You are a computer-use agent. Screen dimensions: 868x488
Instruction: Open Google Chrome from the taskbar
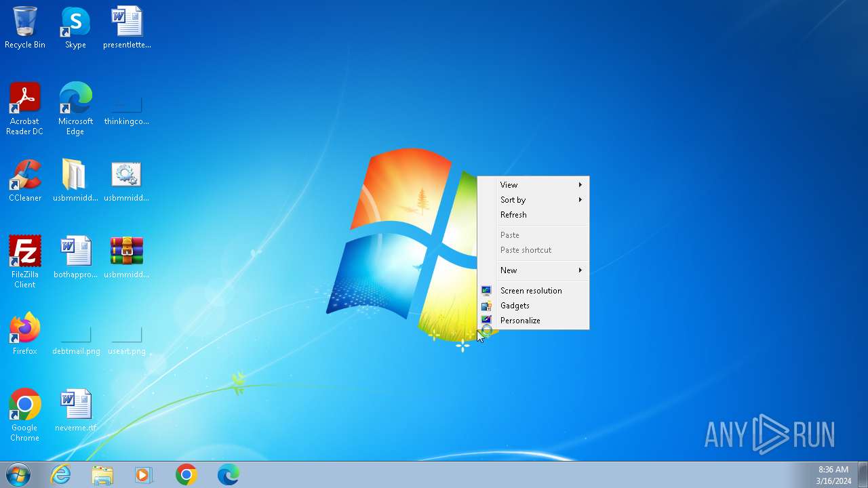(186, 474)
